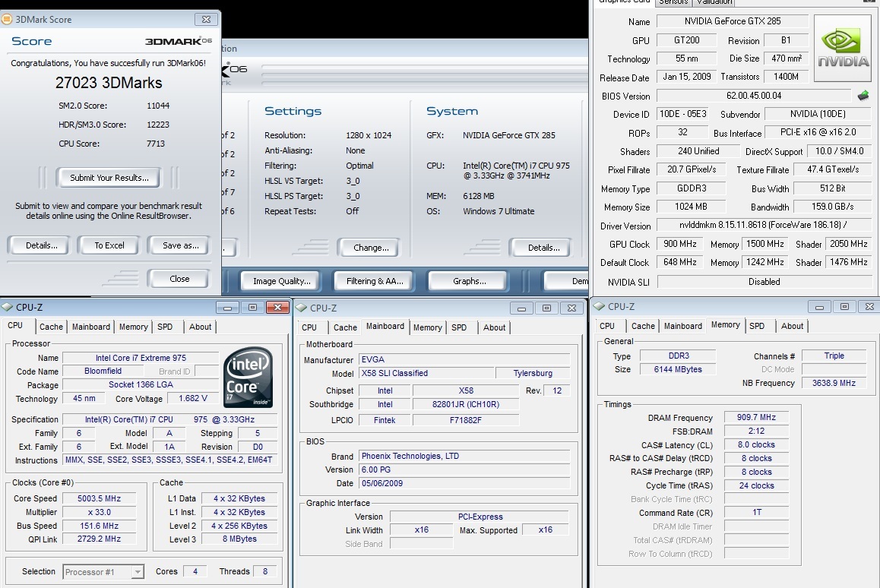Maximize the left CPU-Z processor window

click(x=252, y=308)
